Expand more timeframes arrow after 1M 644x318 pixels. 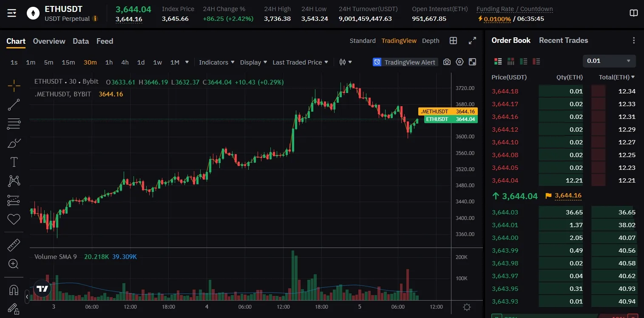tap(187, 62)
